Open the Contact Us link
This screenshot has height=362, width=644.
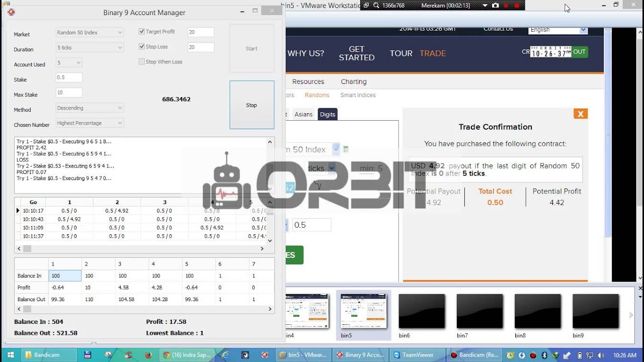coord(498,29)
